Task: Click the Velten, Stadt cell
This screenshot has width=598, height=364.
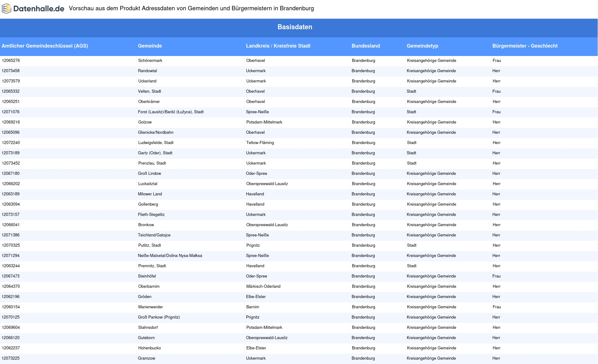Action: (149, 91)
